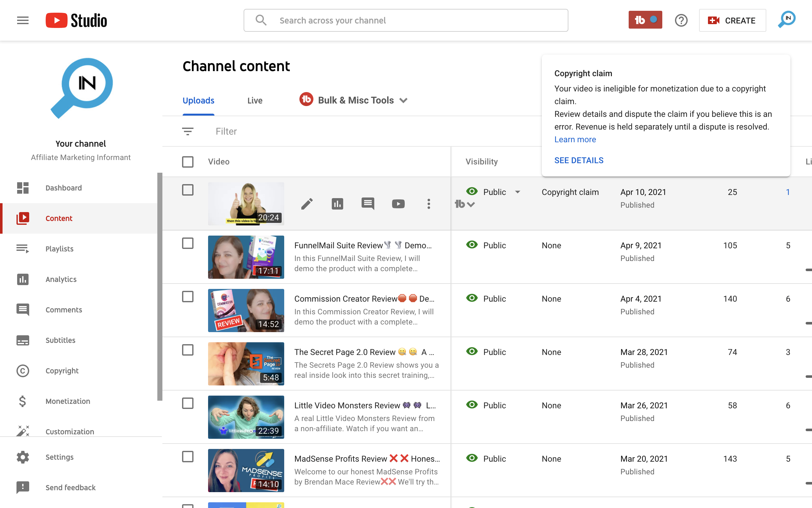Open the hamburger navigation menu

pyautogui.click(x=23, y=21)
